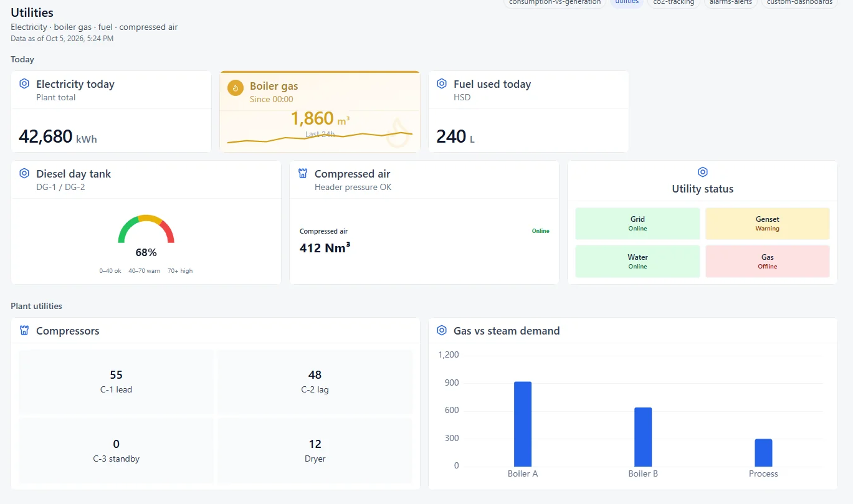Click the Data as of timestamp
This screenshot has height=504, width=853.
coord(62,39)
